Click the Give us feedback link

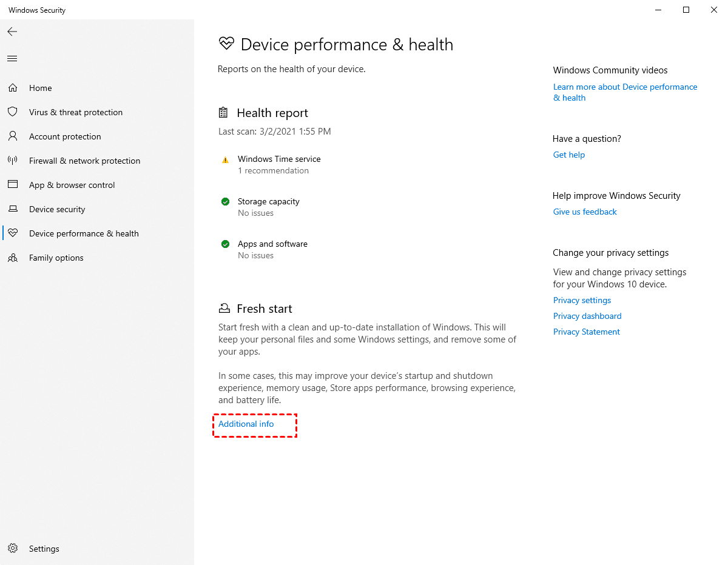pyautogui.click(x=585, y=212)
